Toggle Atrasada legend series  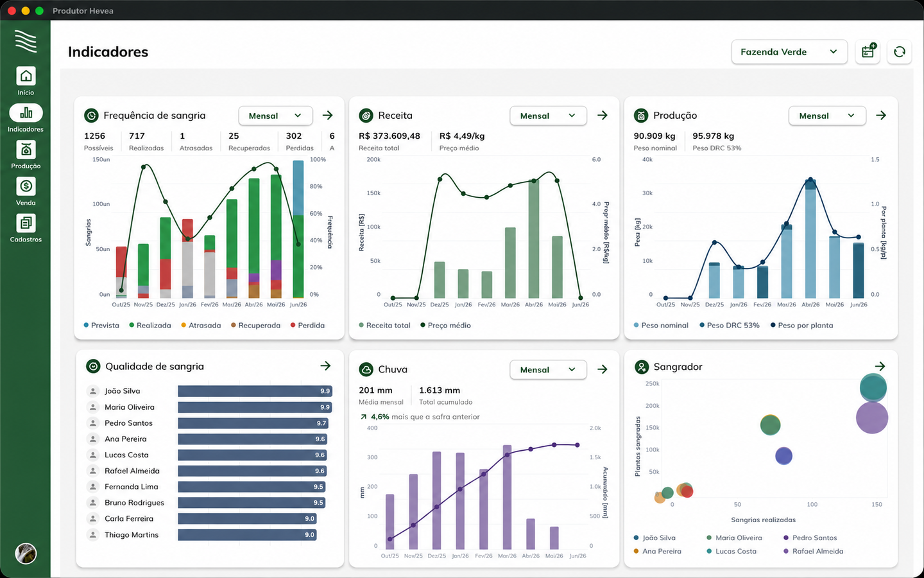tap(201, 326)
